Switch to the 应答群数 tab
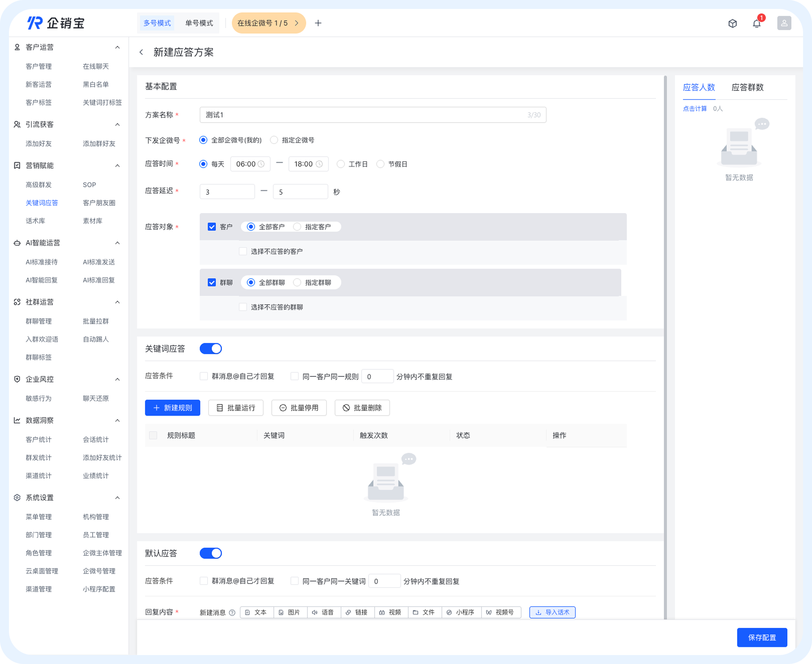Image resolution: width=812 pixels, height=664 pixels. (x=747, y=87)
